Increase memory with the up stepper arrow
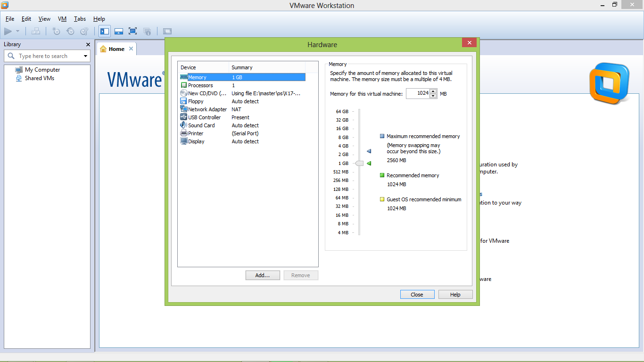 pyautogui.click(x=433, y=91)
